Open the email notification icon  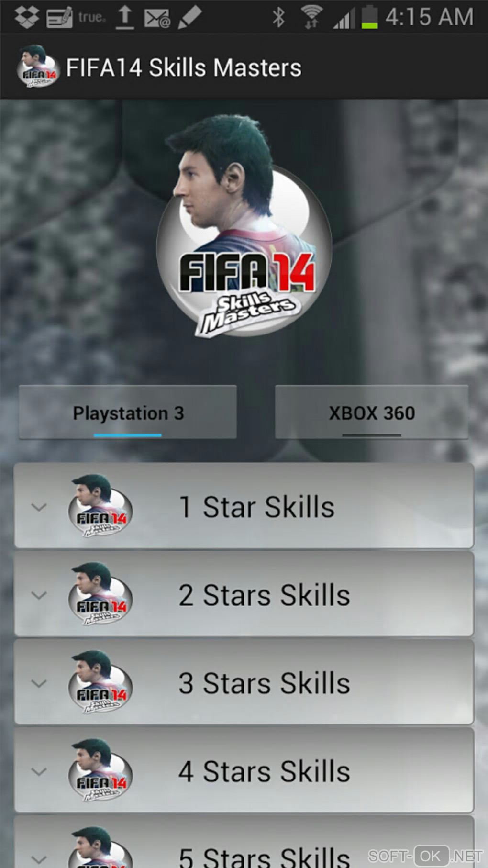pyautogui.click(x=157, y=18)
